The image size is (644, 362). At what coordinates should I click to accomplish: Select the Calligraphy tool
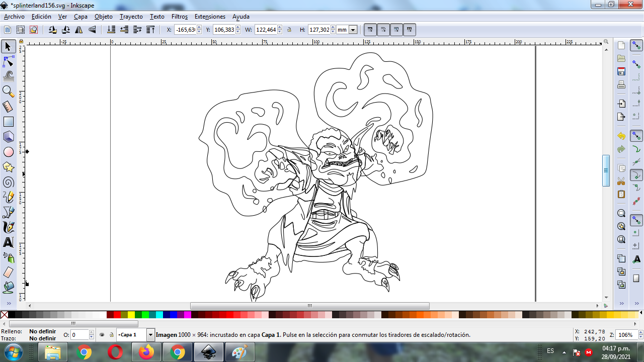8,227
